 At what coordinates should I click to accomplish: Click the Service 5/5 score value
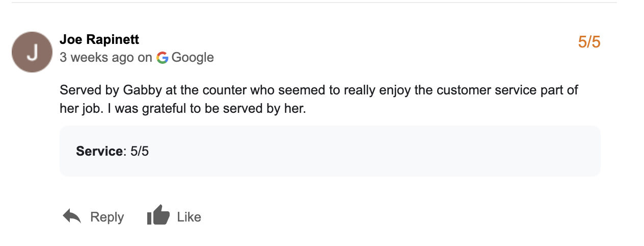point(140,151)
